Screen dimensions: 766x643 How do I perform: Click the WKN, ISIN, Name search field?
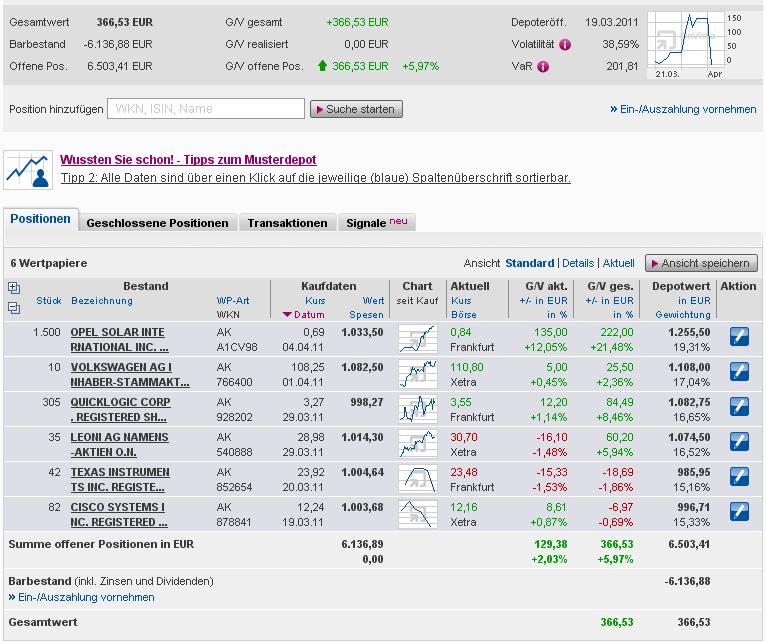tap(205, 109)
